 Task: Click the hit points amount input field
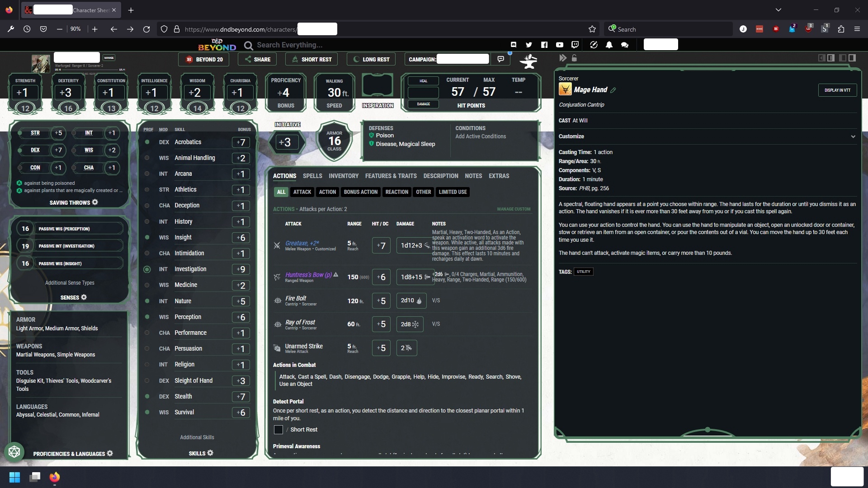(423, 93)
